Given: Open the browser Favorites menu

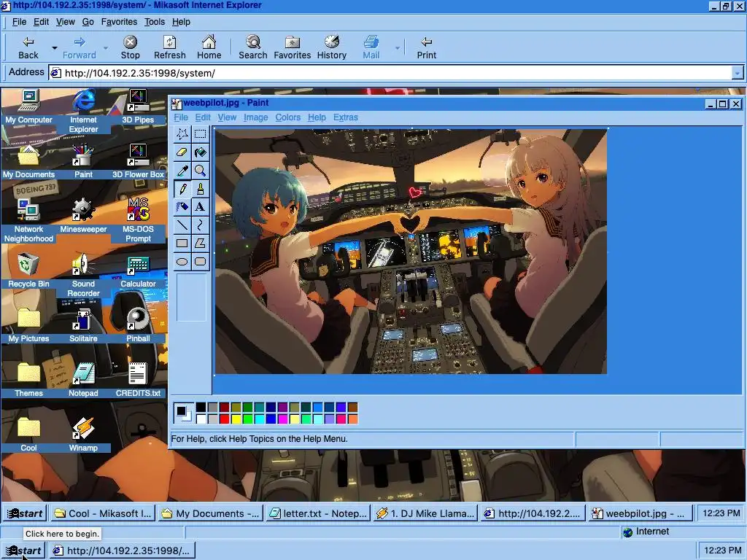Looking at the screenshot, I should pos(119,22).
